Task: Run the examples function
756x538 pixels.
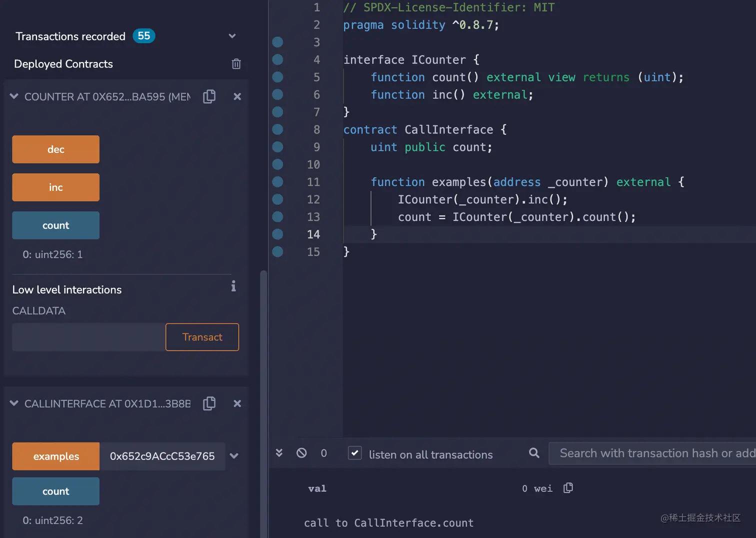Action: (56, 456)
